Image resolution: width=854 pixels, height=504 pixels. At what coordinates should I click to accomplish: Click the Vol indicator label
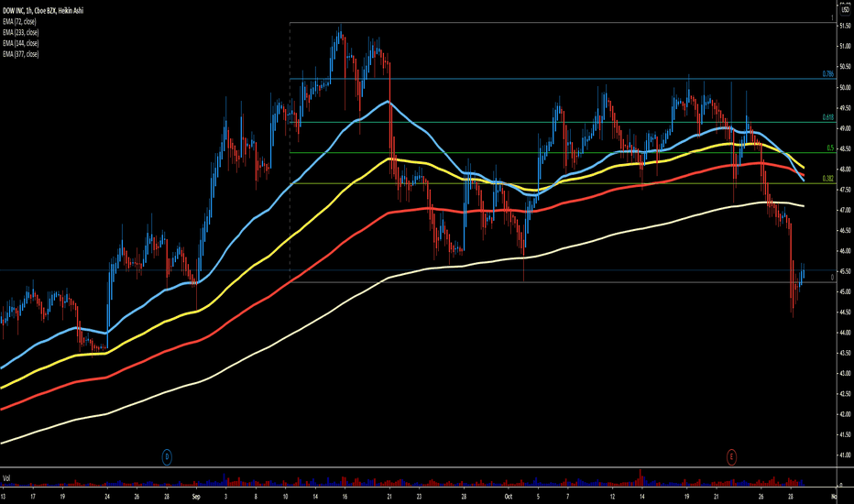[x=6, y=477]
